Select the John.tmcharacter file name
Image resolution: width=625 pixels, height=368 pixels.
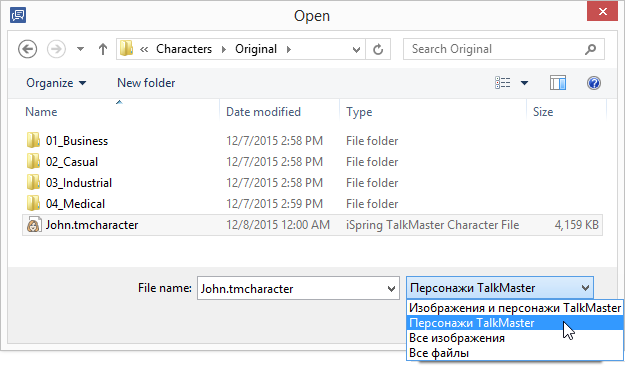point(92,225)
